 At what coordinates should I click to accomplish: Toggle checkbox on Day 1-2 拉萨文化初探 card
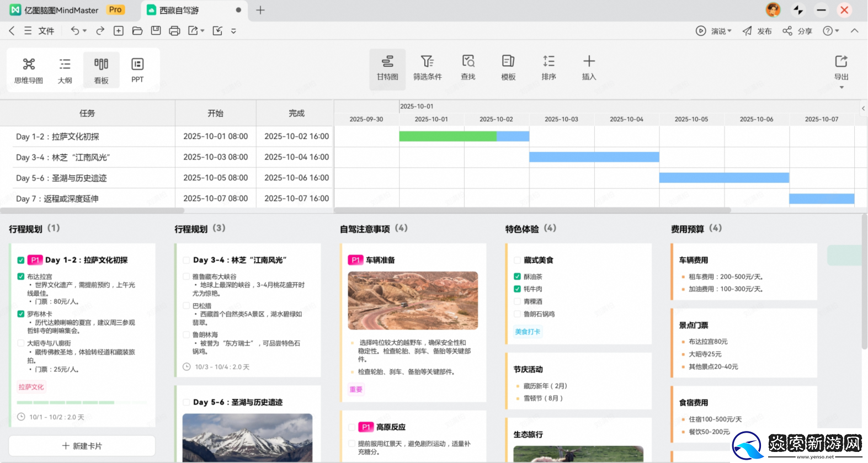pyautogui.click(x=21, y=260)
